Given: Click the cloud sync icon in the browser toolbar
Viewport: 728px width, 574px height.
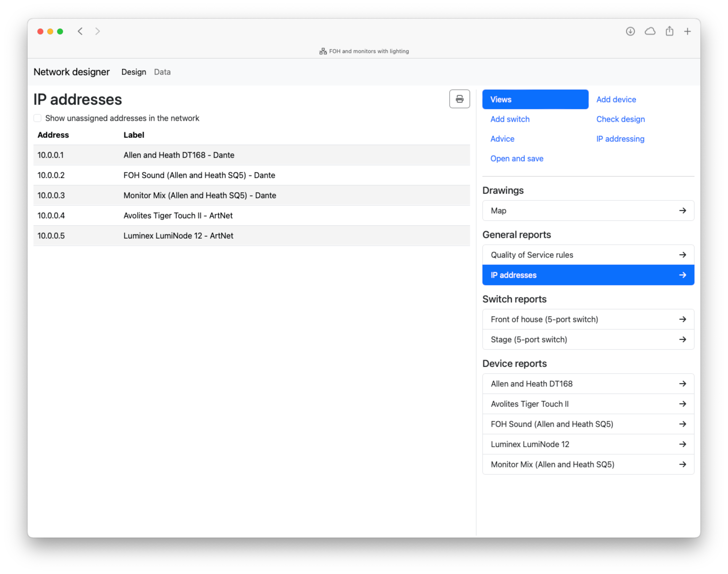Looking at the screenshot, I should tap(650, 31).
